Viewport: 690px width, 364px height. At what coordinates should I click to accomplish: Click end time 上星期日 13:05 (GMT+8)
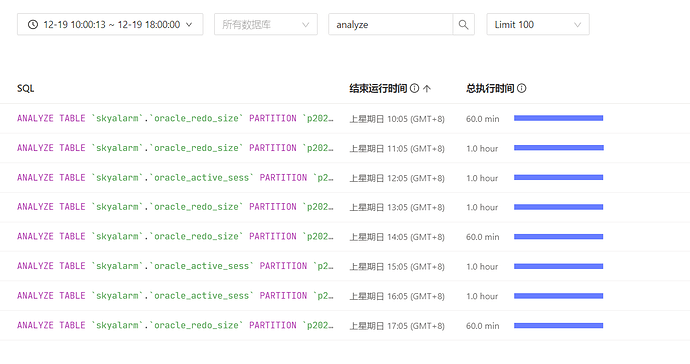(397, 207)
